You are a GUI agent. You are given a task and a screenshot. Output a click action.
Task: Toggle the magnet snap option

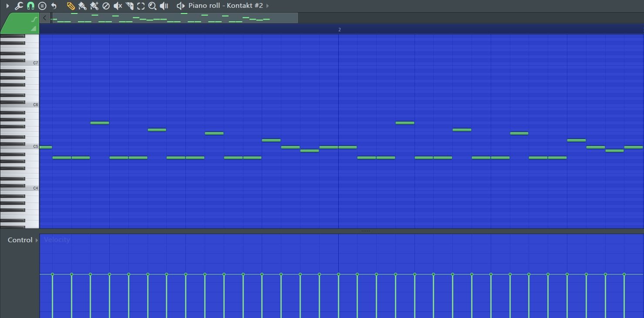pyautogui.click(x=30, y=6)
